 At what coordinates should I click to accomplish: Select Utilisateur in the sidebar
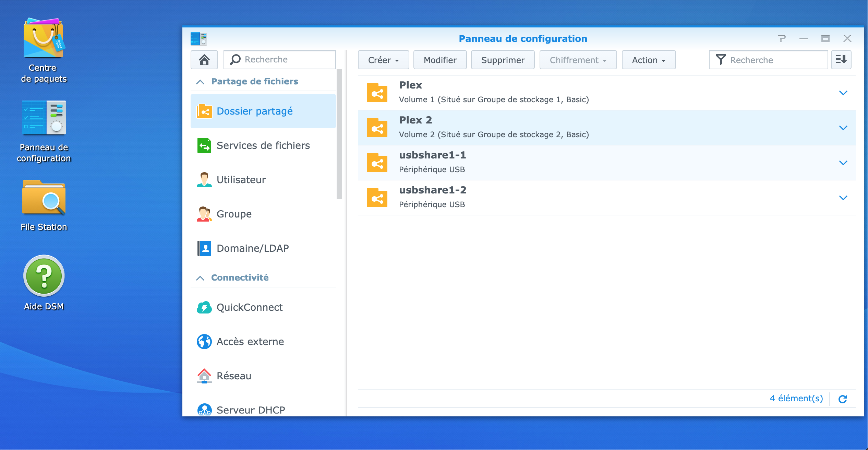point(241,180)
